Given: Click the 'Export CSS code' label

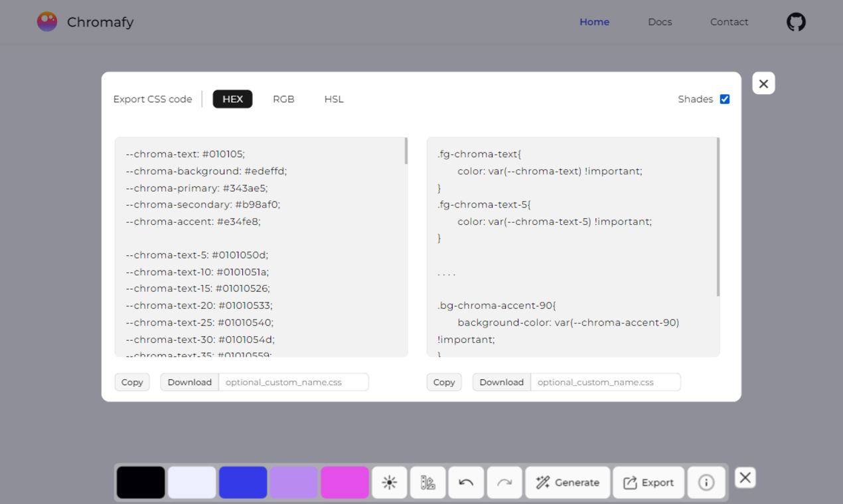Looking at the screenshot, I should coord(153,99).
